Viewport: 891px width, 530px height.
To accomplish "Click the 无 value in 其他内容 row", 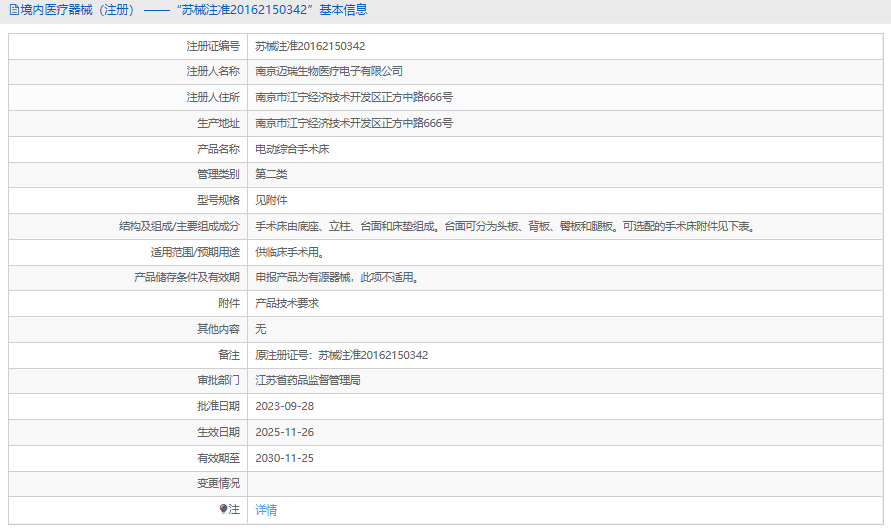I will (260, 329).
